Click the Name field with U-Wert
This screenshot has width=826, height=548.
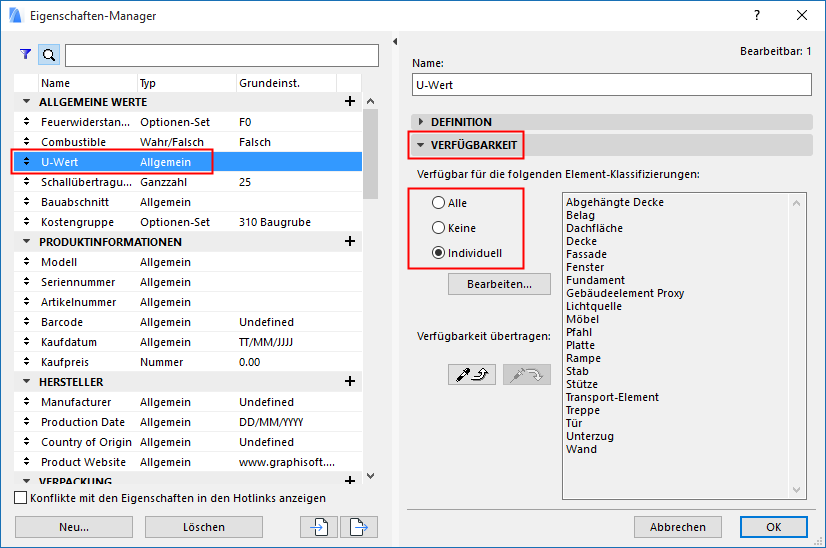pyautogui.click(x=612, y=85)
